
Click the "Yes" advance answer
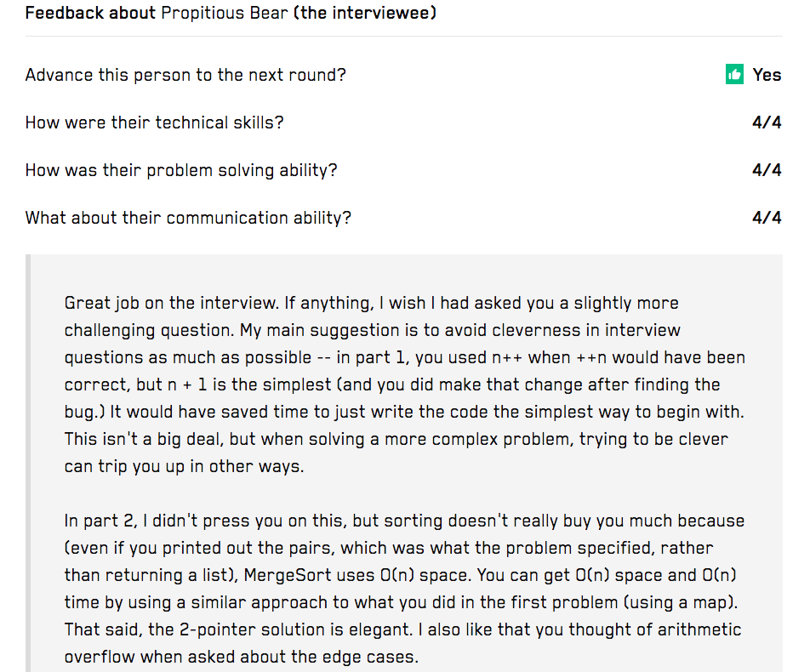[x=767, y=75]
